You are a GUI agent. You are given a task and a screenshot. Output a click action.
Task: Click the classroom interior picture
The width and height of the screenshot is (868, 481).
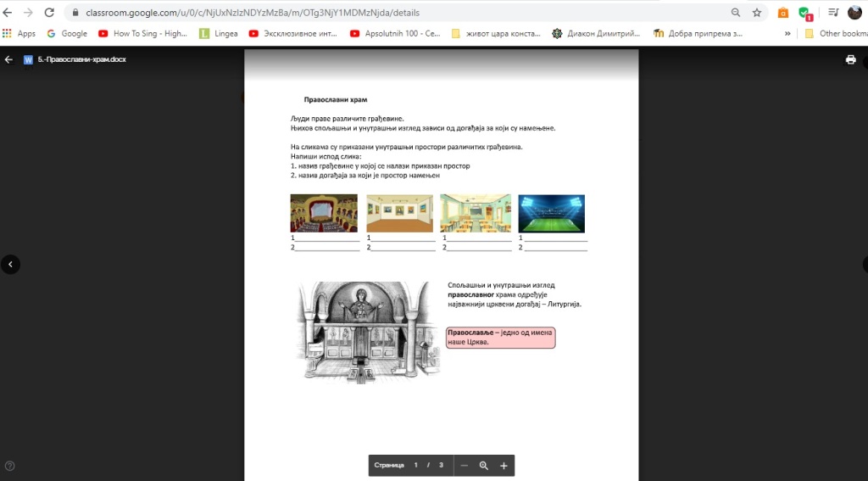pos(476,213)
